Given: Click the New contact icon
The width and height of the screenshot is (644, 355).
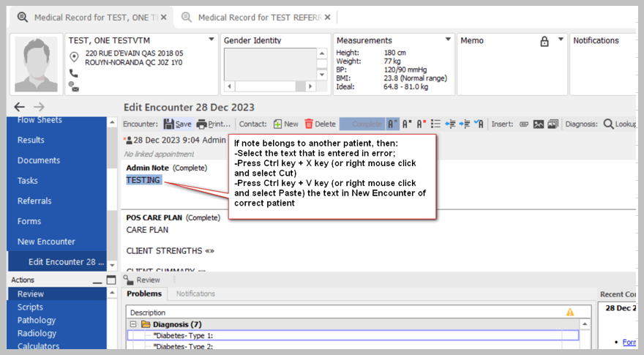Looking at the screenshot, I should [x=277, y=124].
